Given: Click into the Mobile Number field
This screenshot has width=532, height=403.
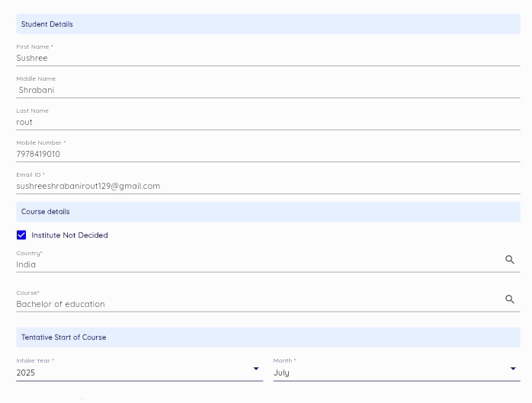Looking at the screenshot, I should 259,154.
